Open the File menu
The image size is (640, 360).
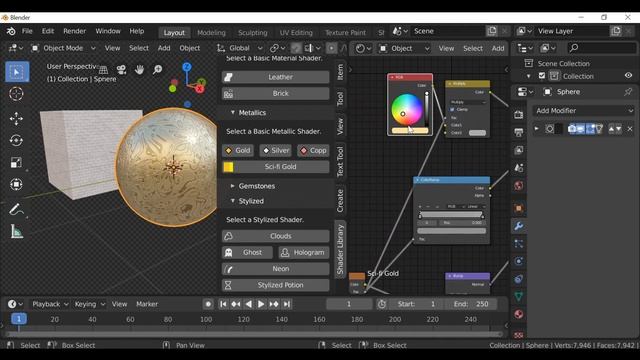coord(27,31)
